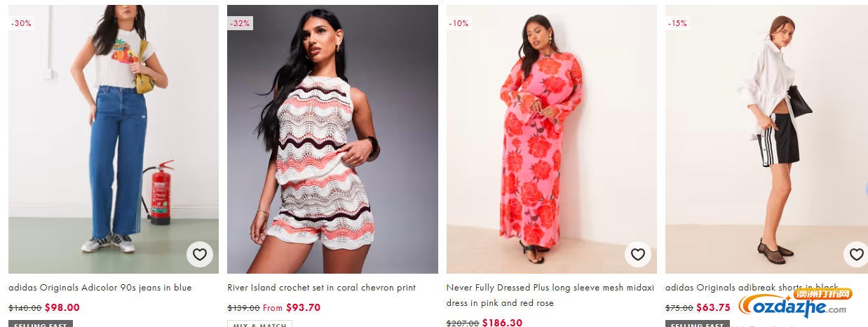Image resolution: width=868 pixels, height=327 pixels.
Task: Click the -32% discount badge
Action: coord(240,23)
